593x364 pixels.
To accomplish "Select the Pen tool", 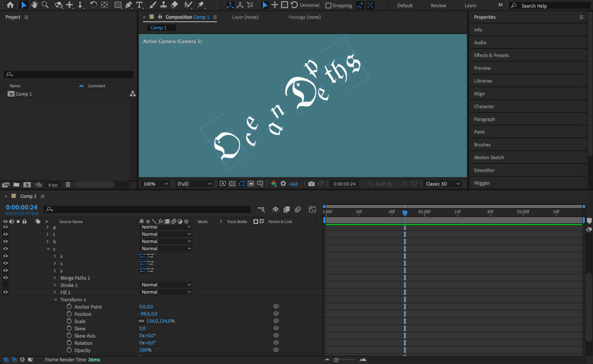I will 128,5.
